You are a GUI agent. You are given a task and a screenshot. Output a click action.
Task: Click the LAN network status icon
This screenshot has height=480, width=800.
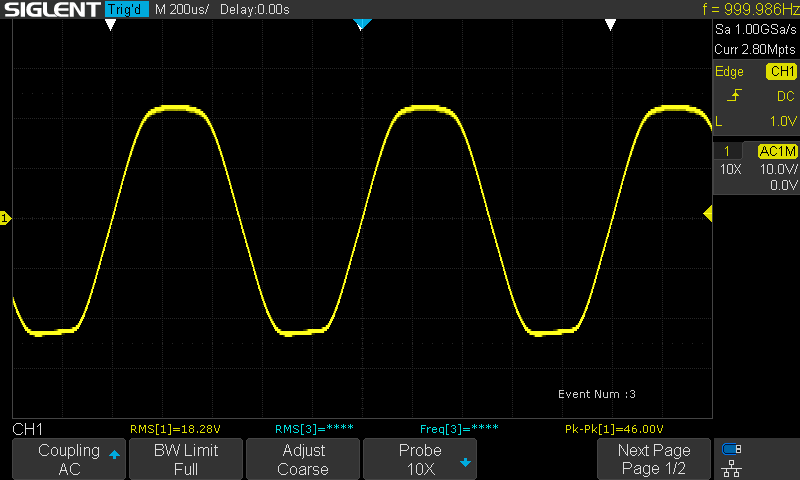[732, 468]
